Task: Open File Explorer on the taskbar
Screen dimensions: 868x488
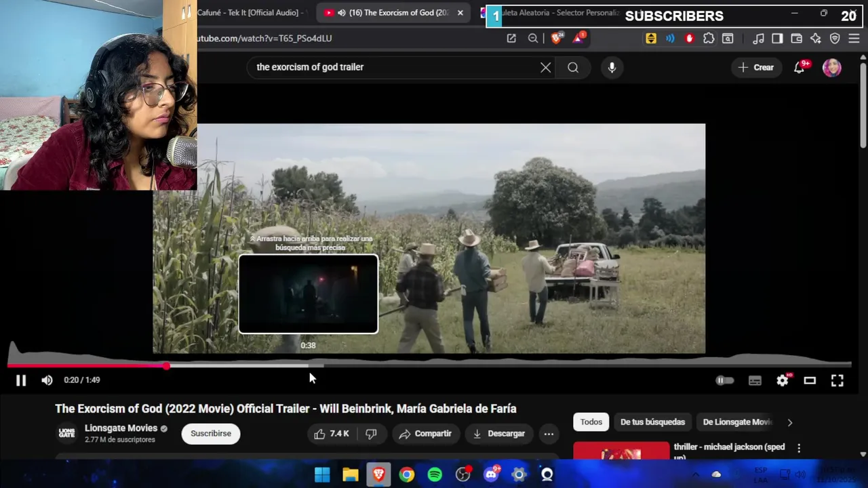Action: [x=351, y=474]
